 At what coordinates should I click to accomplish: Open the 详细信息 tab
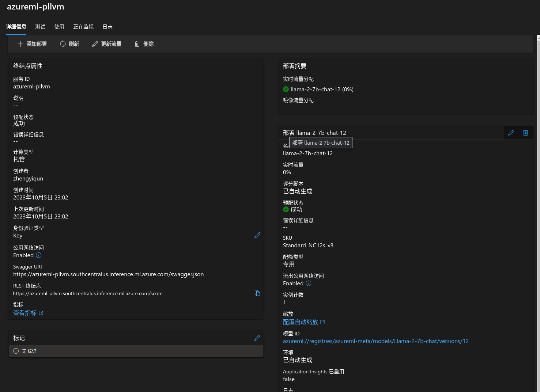(x=16, y=27)
